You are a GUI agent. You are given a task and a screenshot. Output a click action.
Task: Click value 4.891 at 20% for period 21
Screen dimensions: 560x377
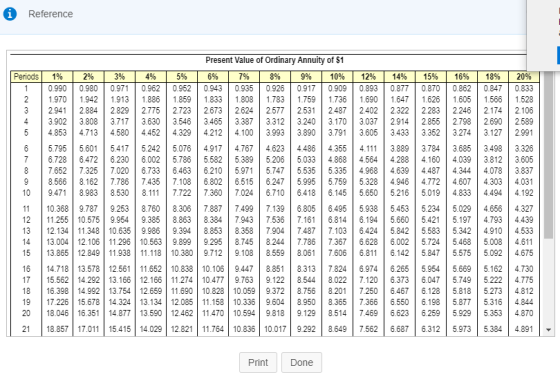click(x=524, y=329)
